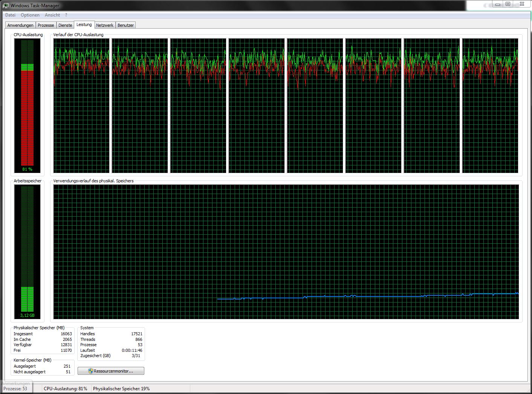The height and width of the screenshot is (394, 532).
Task: Click the 'Zugesichert (GB)' value 3/31
Action: pos(136,356)
